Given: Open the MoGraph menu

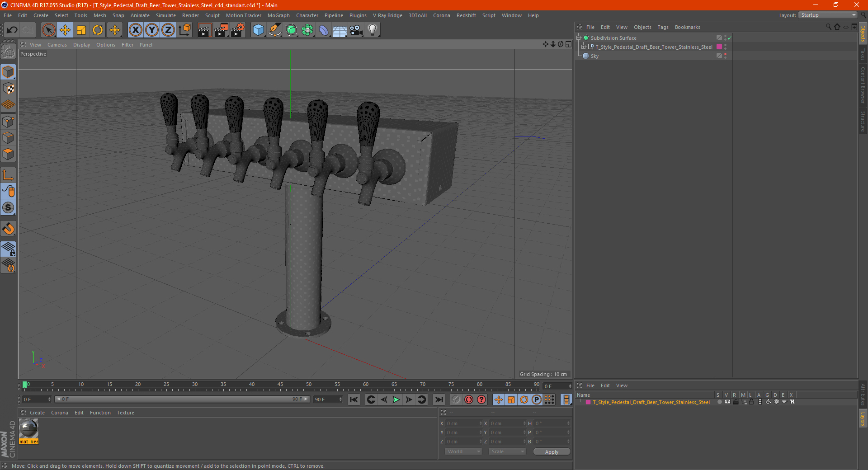Looking at the screenshot, I should [x=278, y=15].
